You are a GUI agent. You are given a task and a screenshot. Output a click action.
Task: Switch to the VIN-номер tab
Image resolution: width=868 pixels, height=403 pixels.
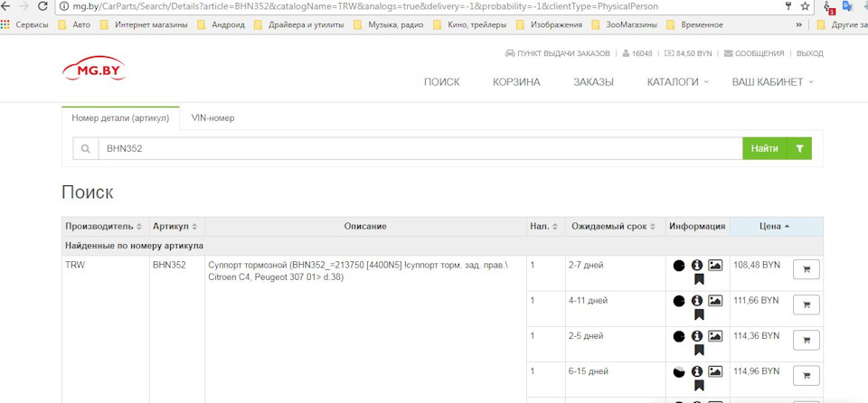(x=212, y=117)
